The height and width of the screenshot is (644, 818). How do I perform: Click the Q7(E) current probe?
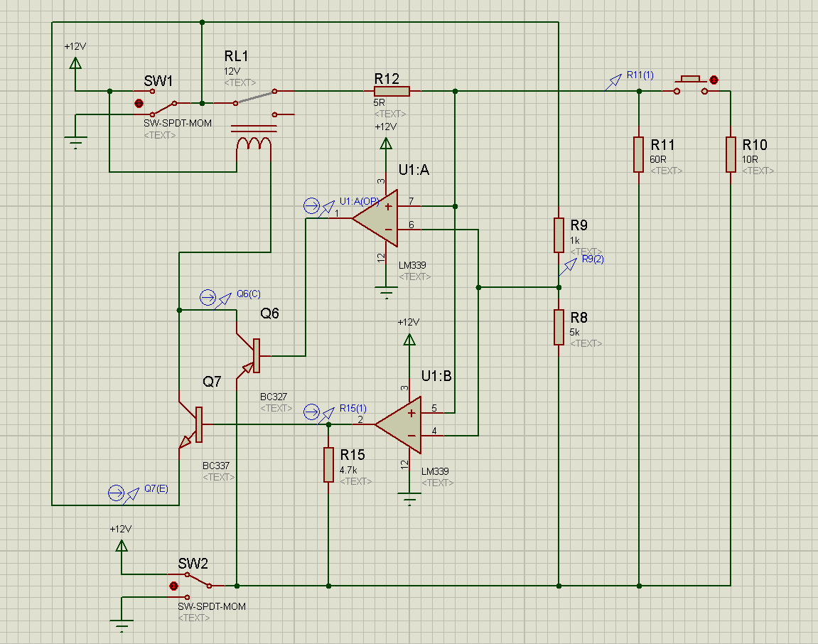115,493
